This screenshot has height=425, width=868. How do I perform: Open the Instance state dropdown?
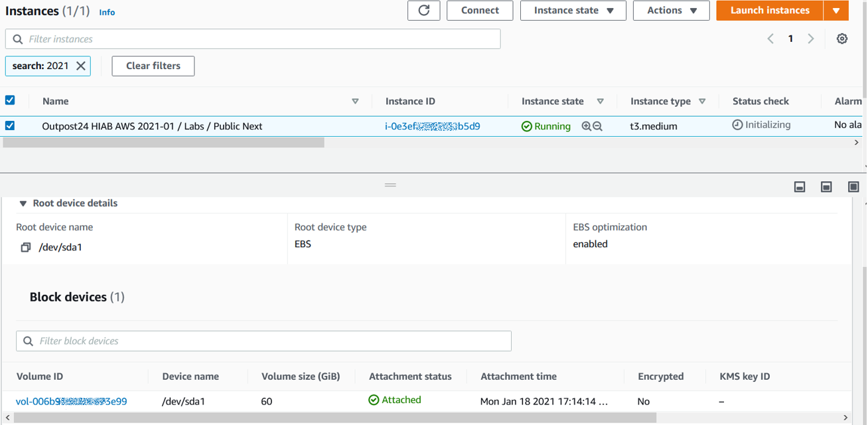[573, 10]
